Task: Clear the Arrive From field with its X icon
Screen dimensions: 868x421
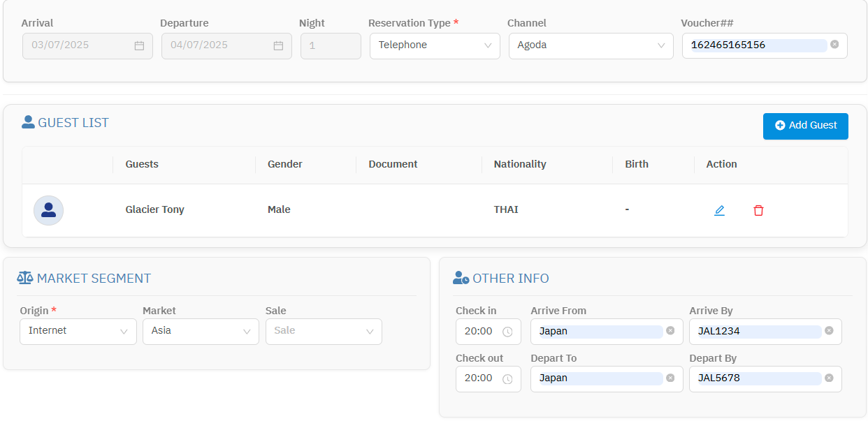Action: click(x=670, y=331)
